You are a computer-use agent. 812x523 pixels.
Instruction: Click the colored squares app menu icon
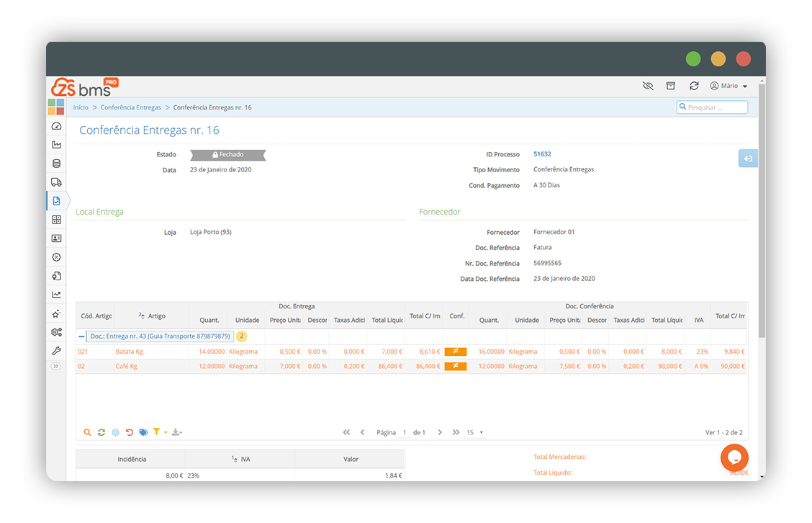tap(56, 107)
